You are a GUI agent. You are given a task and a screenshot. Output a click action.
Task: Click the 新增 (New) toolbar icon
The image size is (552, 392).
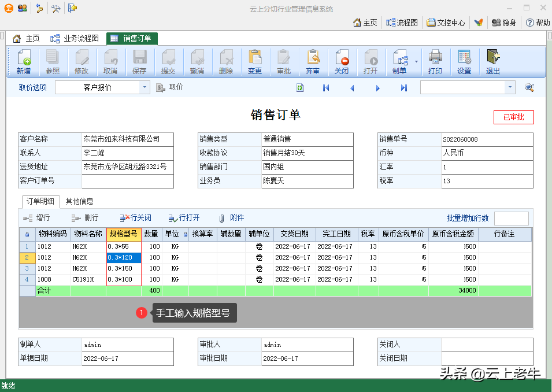click(23, 61)
